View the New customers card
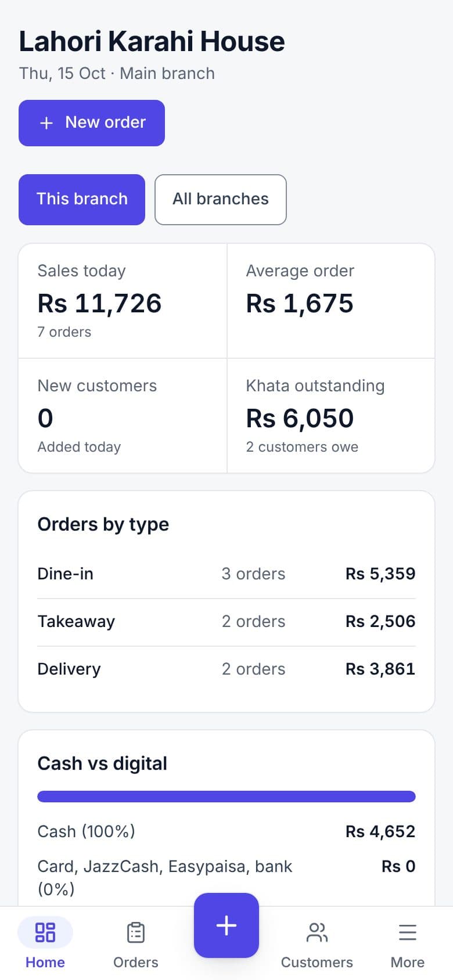This screenshot has height=980, width=453. pyautogui.click(x=123, y=416)
